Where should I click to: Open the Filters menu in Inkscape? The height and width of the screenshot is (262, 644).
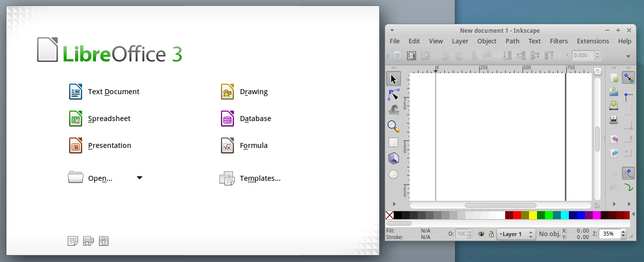click(x=559, y=41)
